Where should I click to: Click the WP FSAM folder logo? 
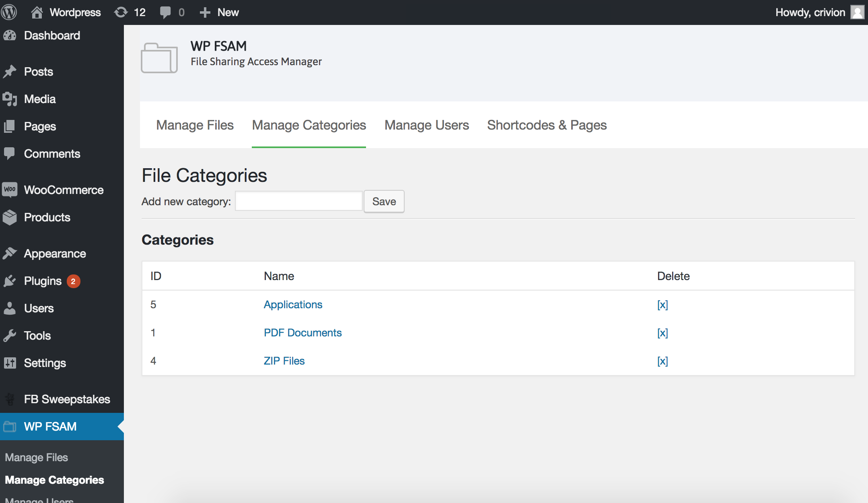coord(159,58)
